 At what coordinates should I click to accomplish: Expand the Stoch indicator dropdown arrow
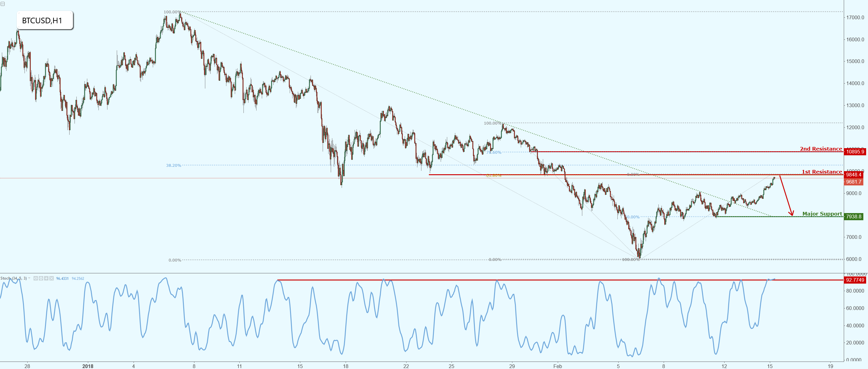29,278
